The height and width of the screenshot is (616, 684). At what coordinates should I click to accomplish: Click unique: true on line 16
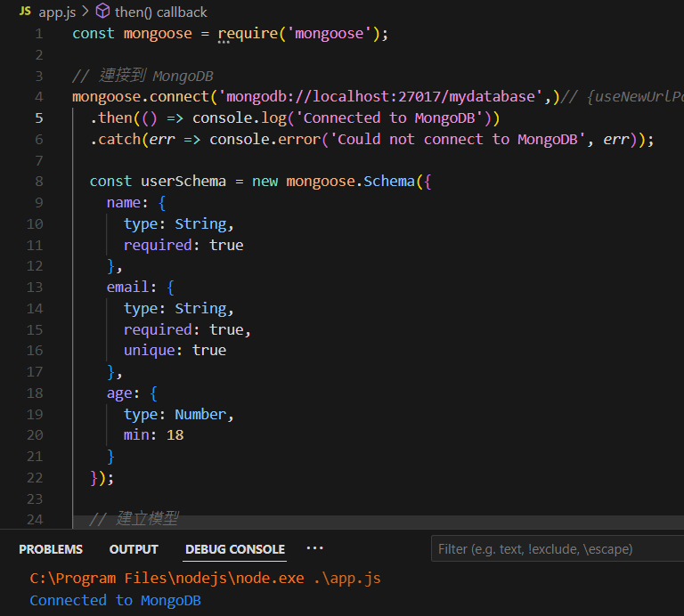(175, 351)
